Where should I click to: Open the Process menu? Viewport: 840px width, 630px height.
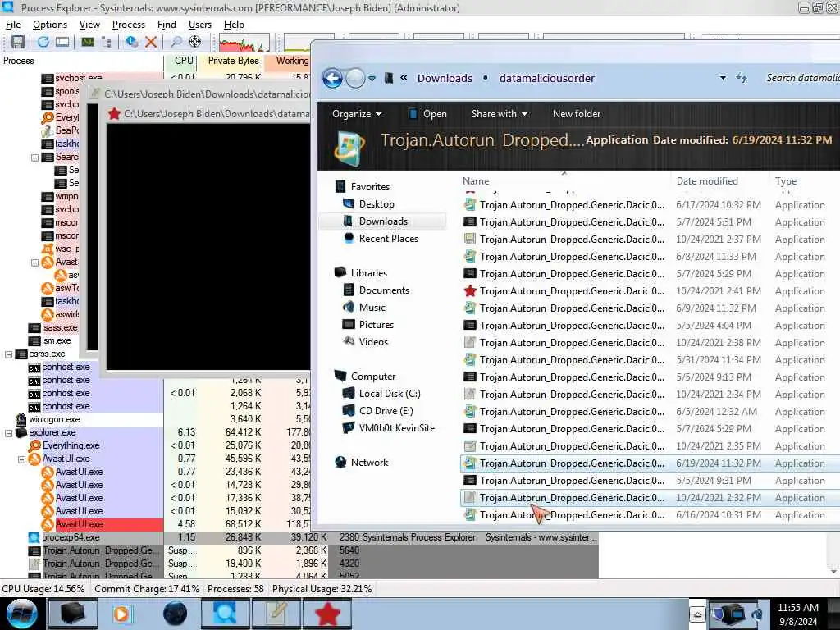[x=129, y=25]
